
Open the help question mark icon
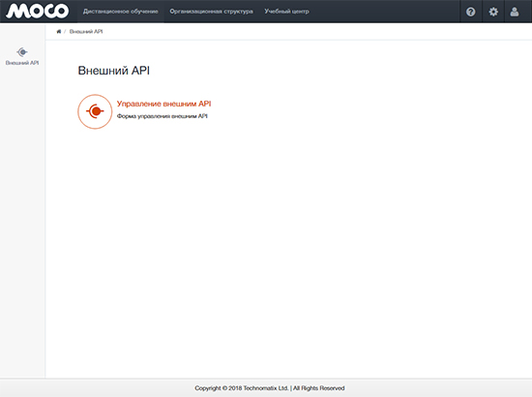[x=471, y=12]
